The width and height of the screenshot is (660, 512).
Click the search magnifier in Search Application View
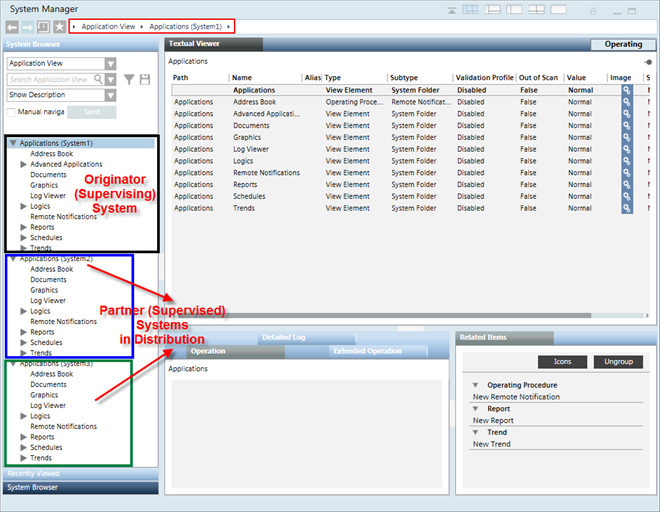coord(98,79)
